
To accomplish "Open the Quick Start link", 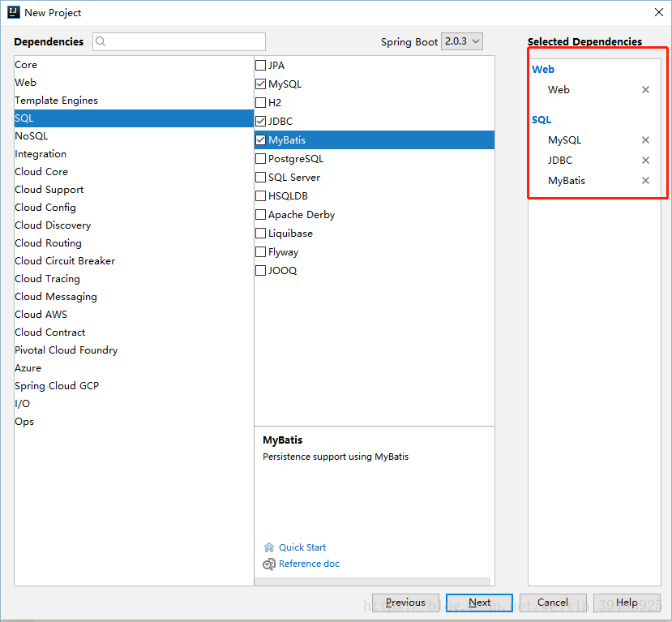I will (302, 547).
